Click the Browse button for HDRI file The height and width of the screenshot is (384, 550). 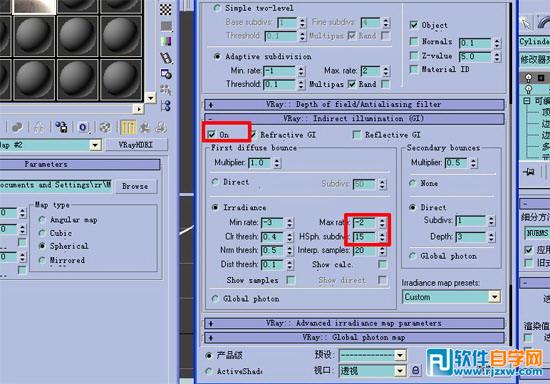[135, 186]
